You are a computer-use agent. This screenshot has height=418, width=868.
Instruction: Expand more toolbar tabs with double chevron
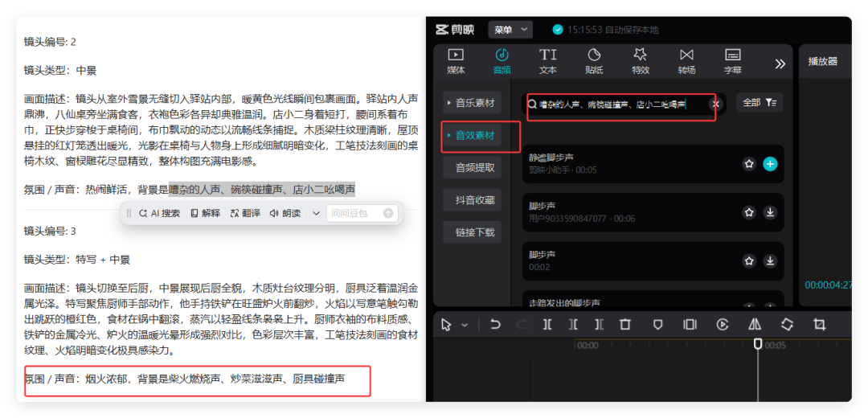click(780, 64)
